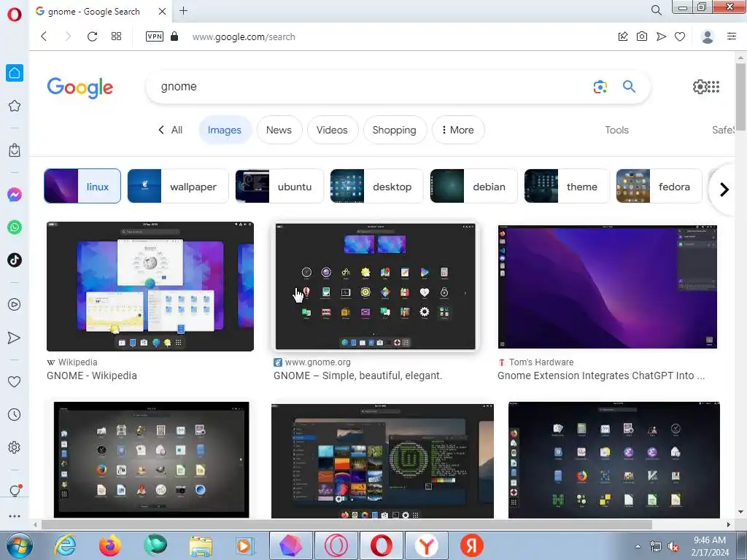Add page to bookmarks heart in address bar
This screenshot has height=560, width=747.
coord(680,36)
